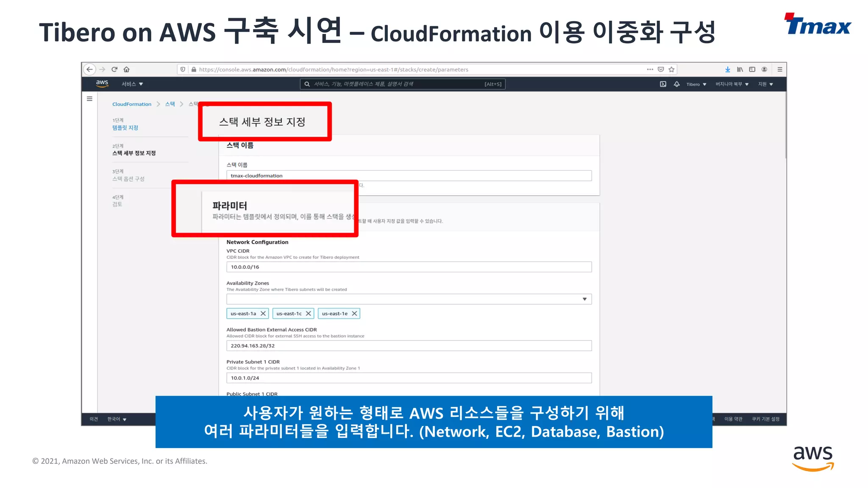
Task: Click the Network Configuration heading
Action: click(x=257, y=242)
